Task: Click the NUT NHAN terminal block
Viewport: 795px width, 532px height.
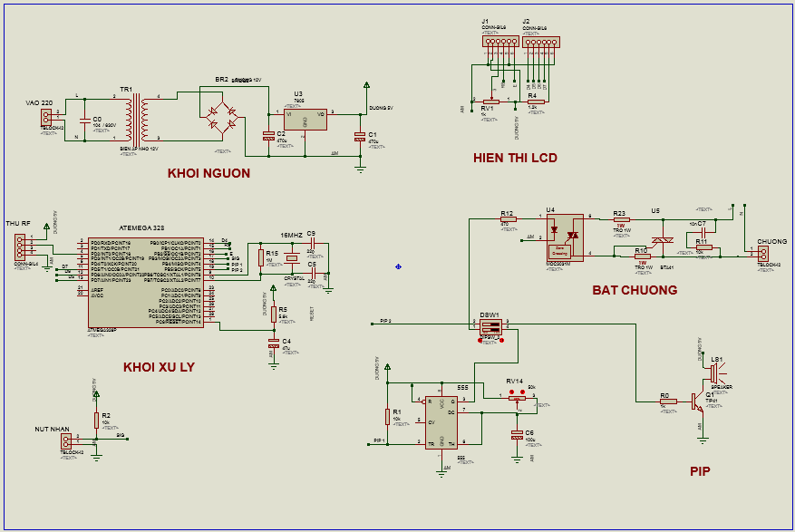Action: coord(65,441)
